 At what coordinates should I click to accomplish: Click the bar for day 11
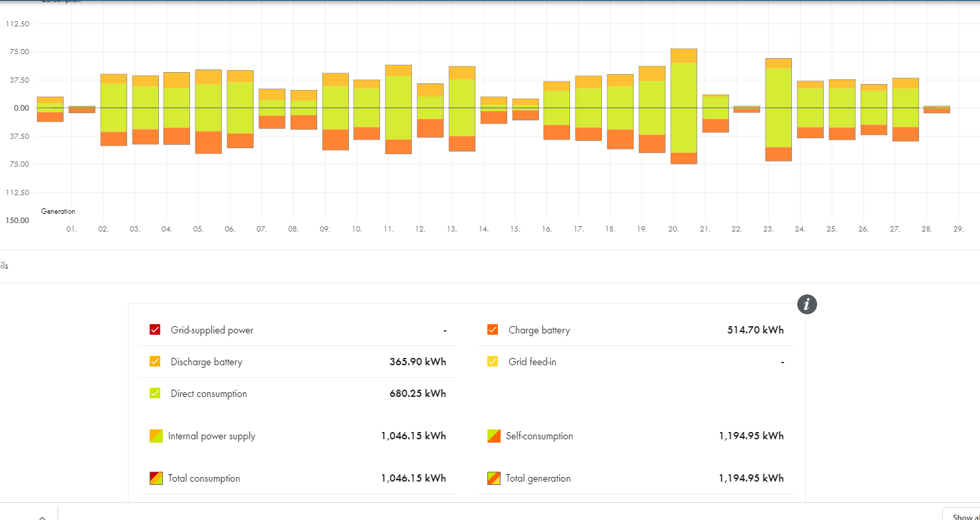[x=399, y=109]
